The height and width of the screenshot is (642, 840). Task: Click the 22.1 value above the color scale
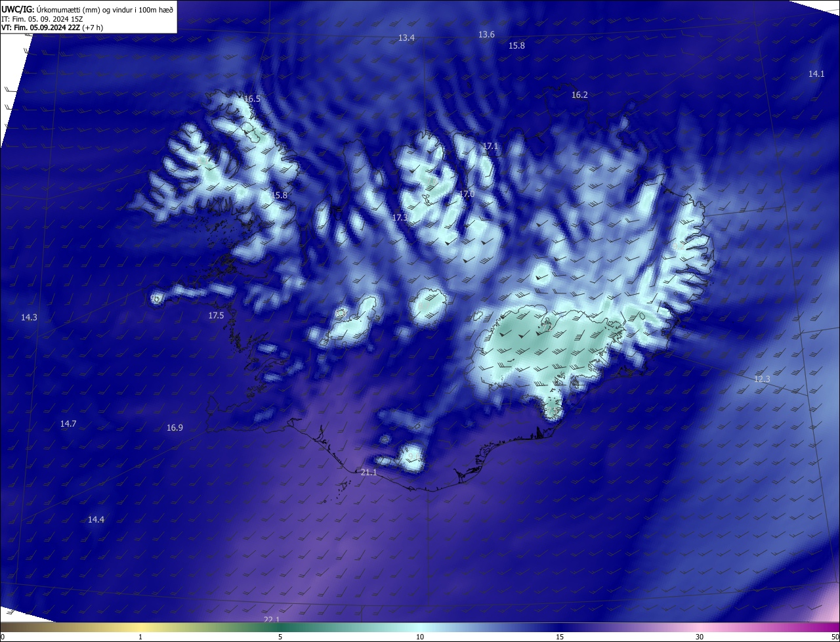[x=271, y=619]
